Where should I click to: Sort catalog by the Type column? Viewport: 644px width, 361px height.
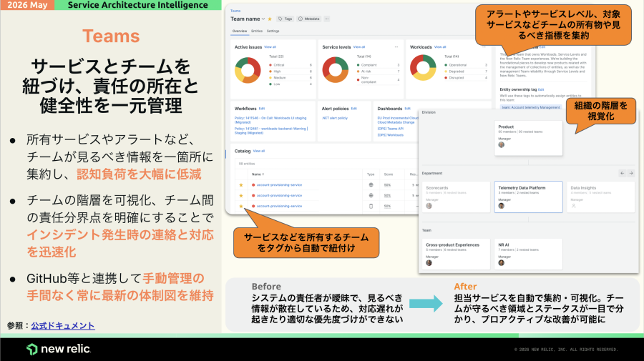pyautogui.click(x=371, y=174)
